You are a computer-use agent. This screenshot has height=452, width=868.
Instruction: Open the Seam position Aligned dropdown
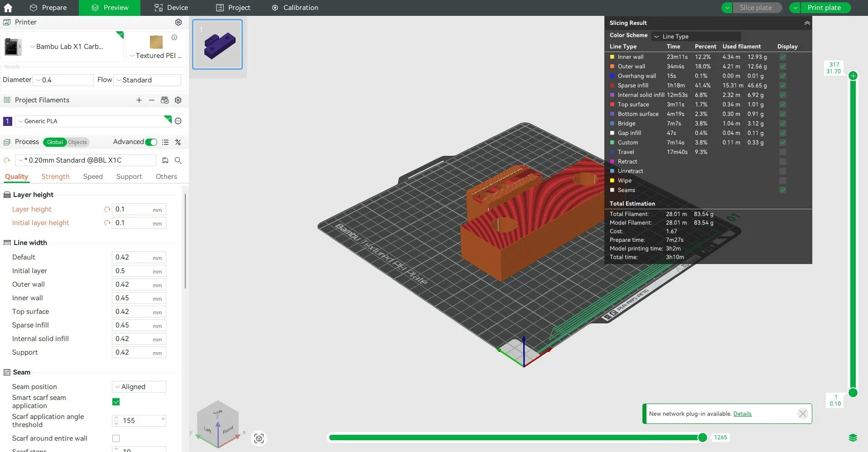point(138,387)
